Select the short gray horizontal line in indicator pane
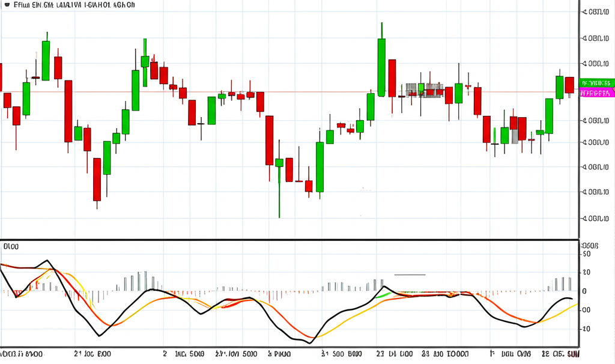The image size is (615, 364). click(x=410, y=275)
